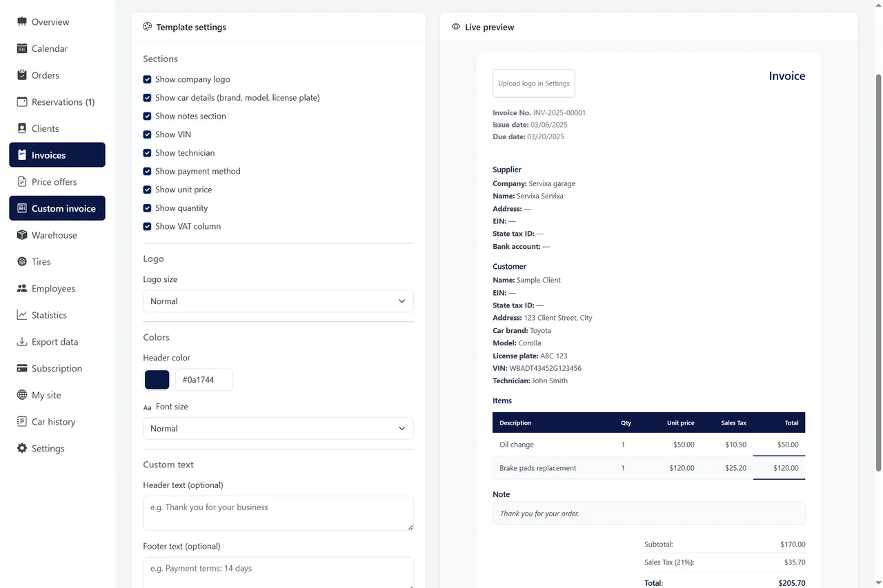Click the Calendar icon in sidebar
The image size is (883, 588).
click(x=22, y=49)
